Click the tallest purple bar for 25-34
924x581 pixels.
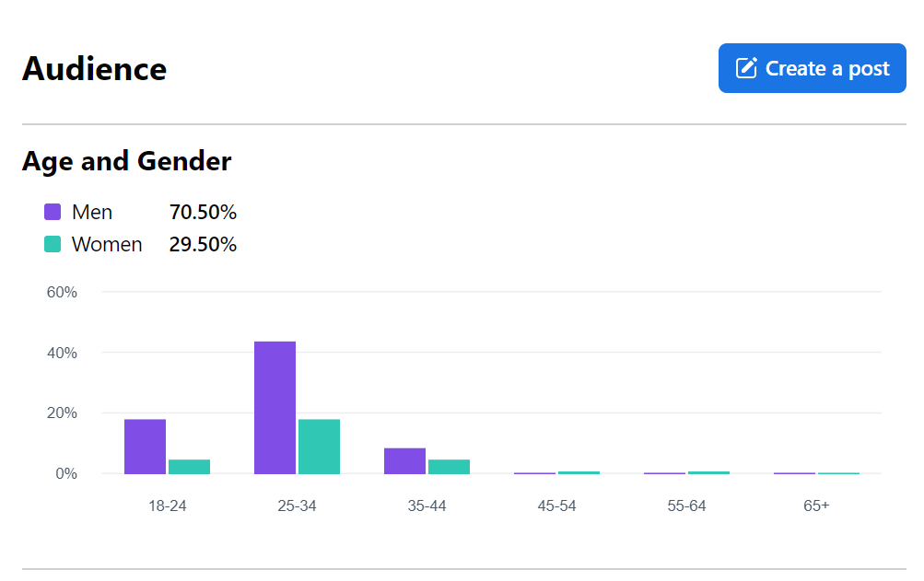point(275,408)
